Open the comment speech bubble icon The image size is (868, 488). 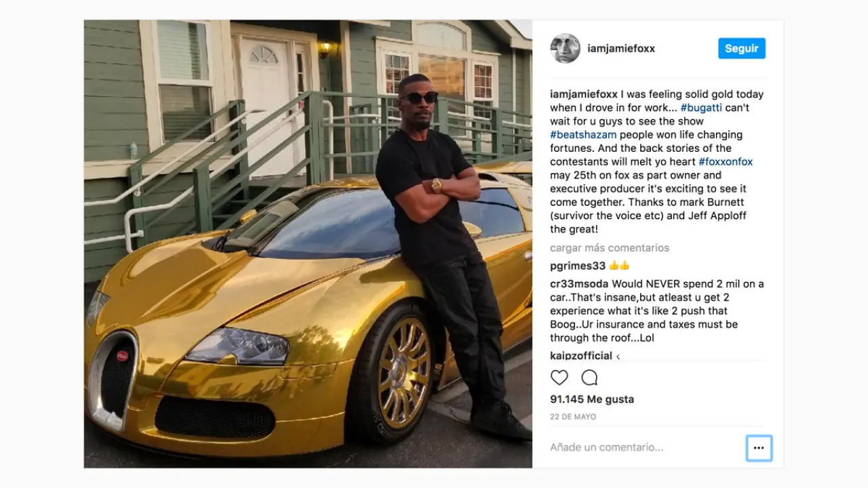point(589,378)
